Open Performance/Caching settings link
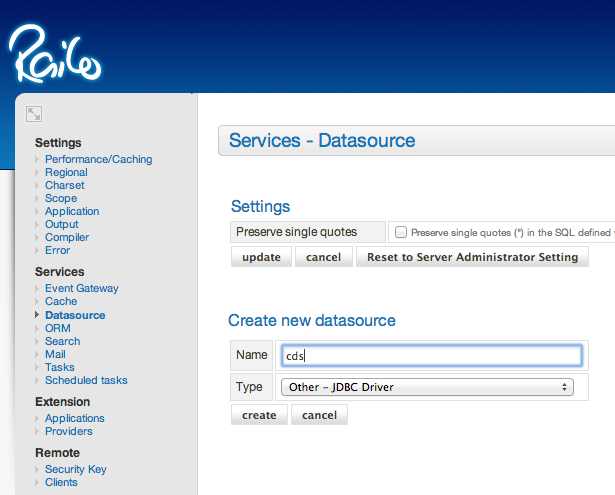 98,159
